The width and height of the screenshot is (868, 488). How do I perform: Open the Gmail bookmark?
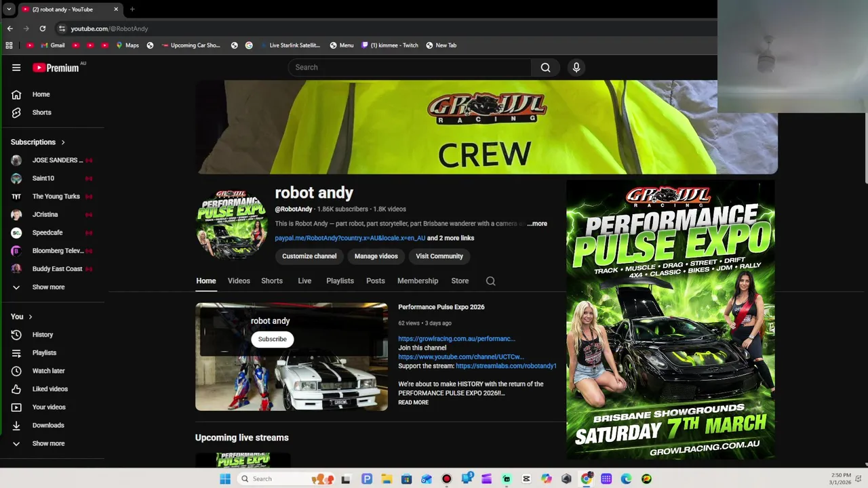(52, 45)
